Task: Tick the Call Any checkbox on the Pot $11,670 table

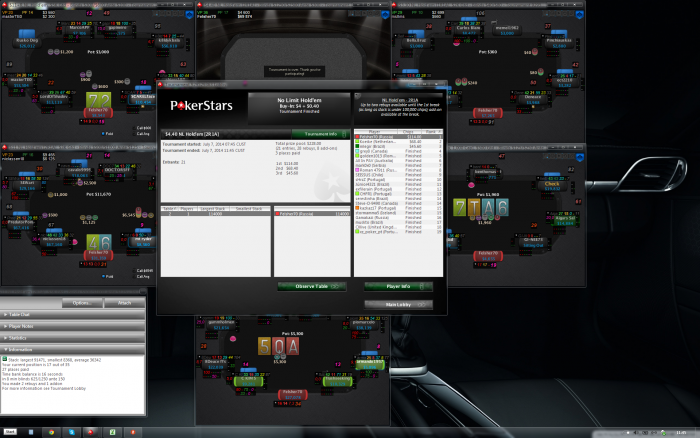Action: (x=134, y=276)
